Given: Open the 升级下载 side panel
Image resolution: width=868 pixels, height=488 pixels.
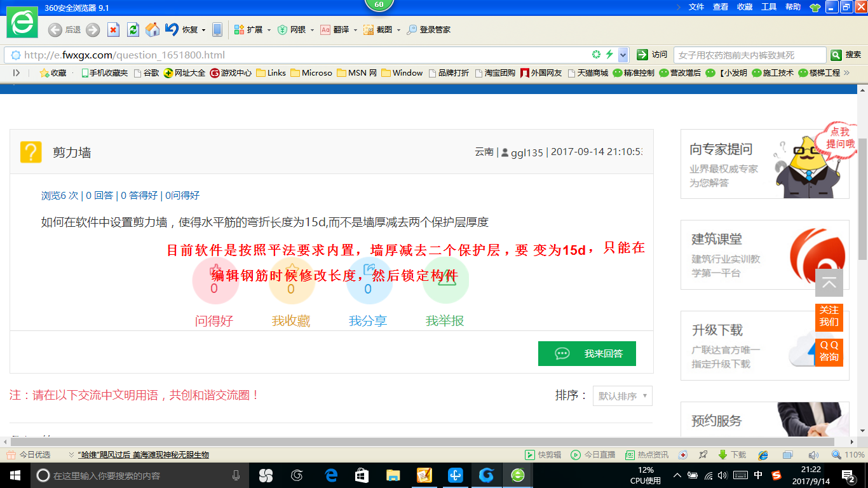Looking at the screenshot, I should tap(765, 346).
